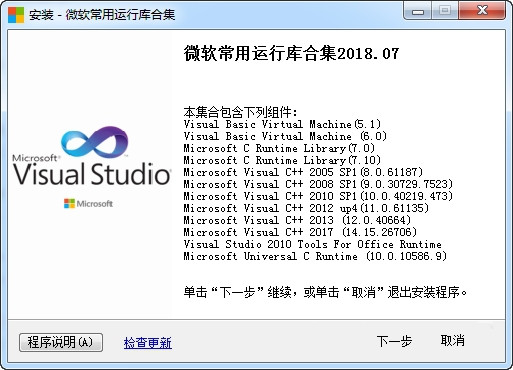Click the Visual C++ 2008 SP1 line
Image resolution: width=513 pixels, height=370 pixels.
point(318,184)
